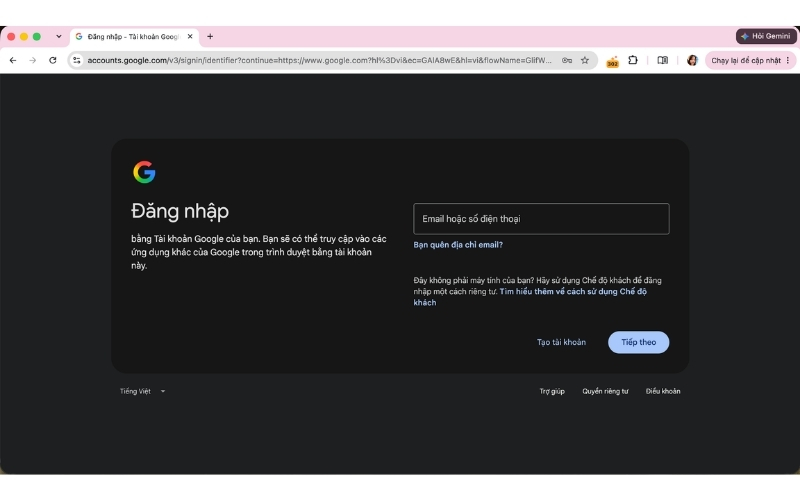Click the yellow macOS minimize window button

tap(24, 36)
